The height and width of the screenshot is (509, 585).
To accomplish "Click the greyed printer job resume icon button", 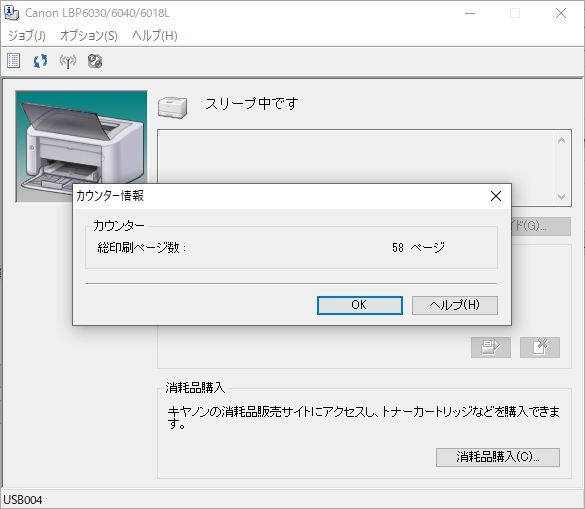I will [x=491, y=347].
